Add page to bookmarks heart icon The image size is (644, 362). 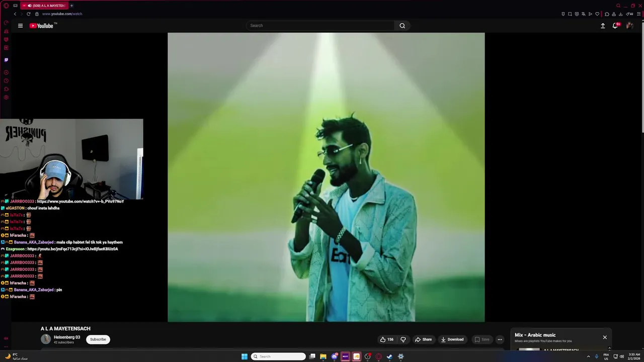(x=597, y=14)
